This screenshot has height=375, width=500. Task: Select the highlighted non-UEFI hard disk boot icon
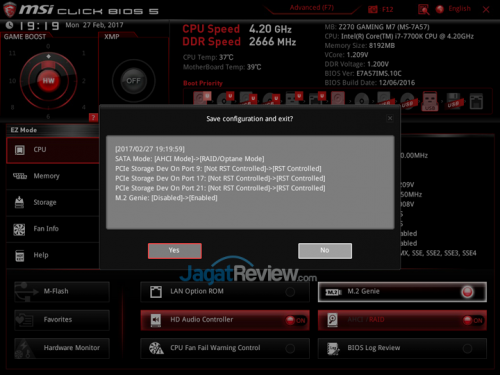click(x=338, y=99)
